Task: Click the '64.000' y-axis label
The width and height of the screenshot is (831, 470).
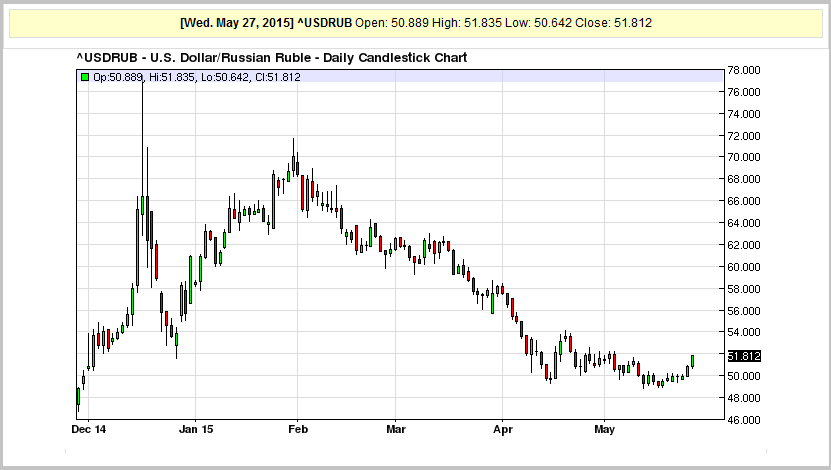Action: pyautogui.click(x=744, y=223)
